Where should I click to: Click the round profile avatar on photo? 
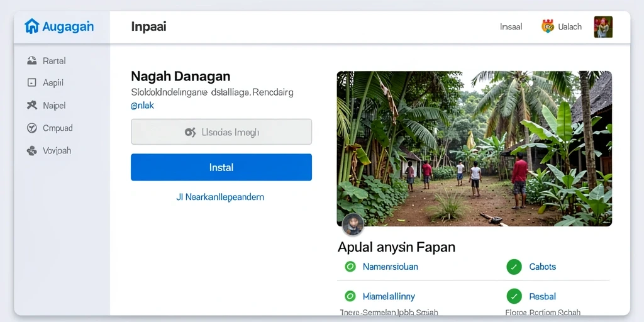point(353,225)
